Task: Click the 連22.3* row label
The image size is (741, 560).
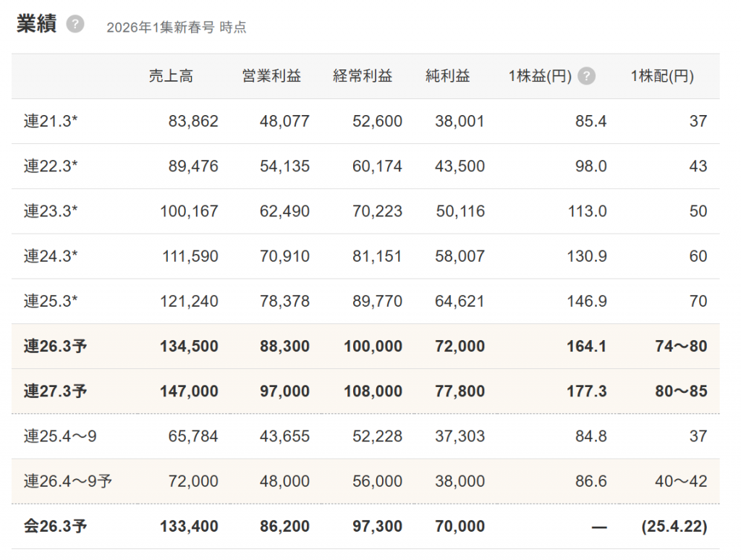Action: (51, 166)
